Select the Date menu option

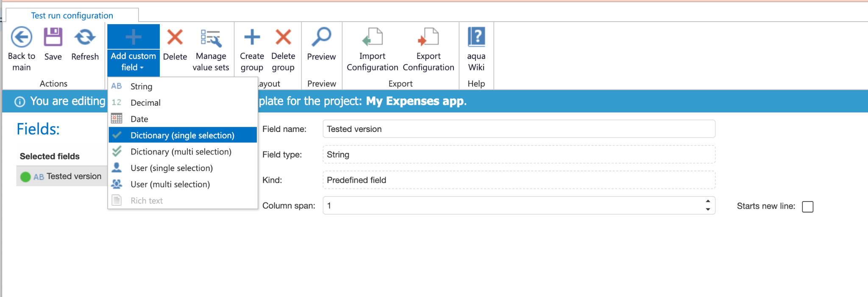tap(139, 119)
